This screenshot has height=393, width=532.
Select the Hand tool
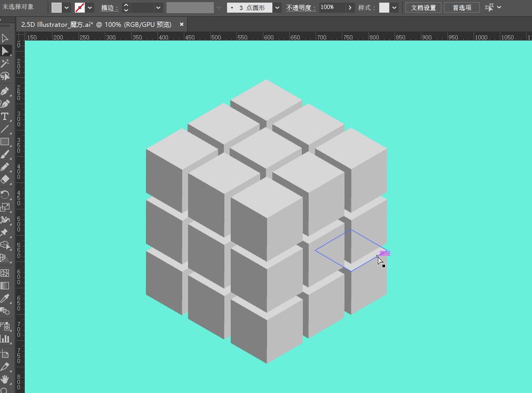(5, 379)
